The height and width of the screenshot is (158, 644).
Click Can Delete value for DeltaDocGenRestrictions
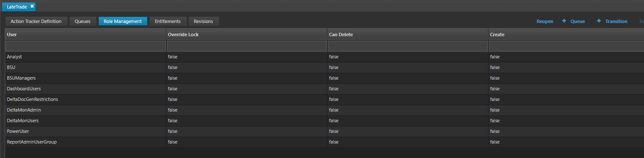coord(334,99)
